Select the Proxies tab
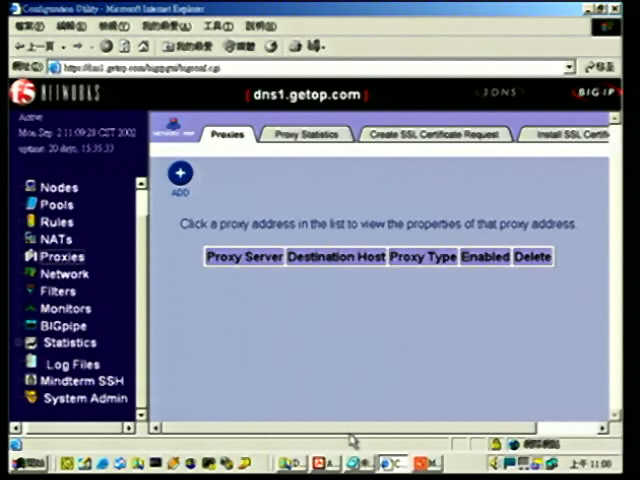This screenshot has height=480, width=640. coord(227,134)
